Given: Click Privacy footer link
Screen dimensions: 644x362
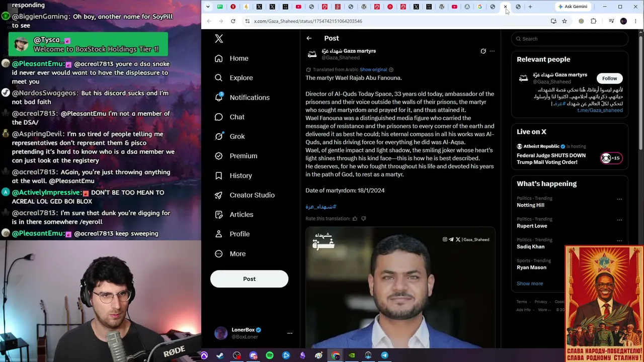Looking at the screenshot, I should pyautogui.click(x=541, y=302).
